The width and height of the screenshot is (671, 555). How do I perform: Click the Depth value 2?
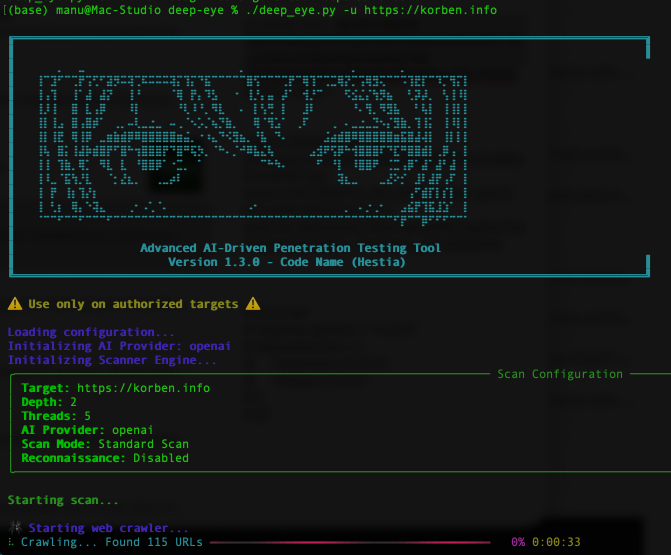tap(73, 402)
